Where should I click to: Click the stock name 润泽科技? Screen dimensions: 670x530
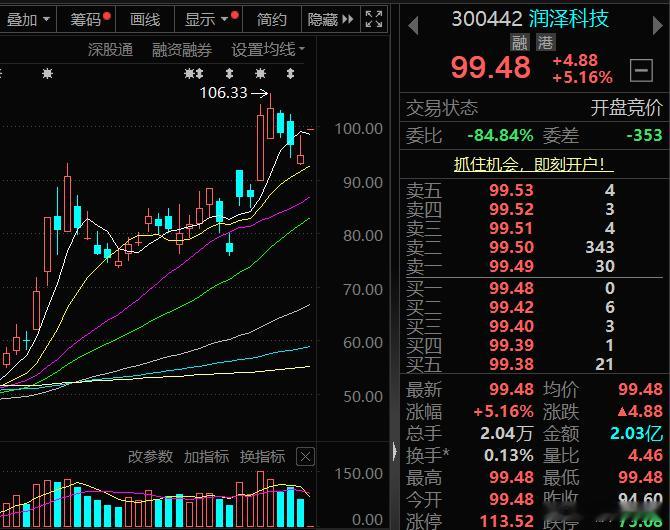click(x=569, y=19)
